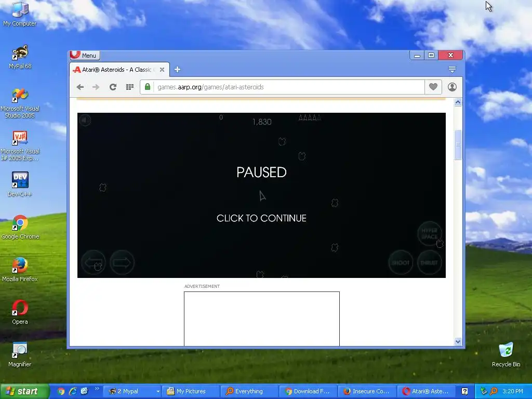Open Opera tab menu icon
532x399 pixels.
click(x=452, y=70)
